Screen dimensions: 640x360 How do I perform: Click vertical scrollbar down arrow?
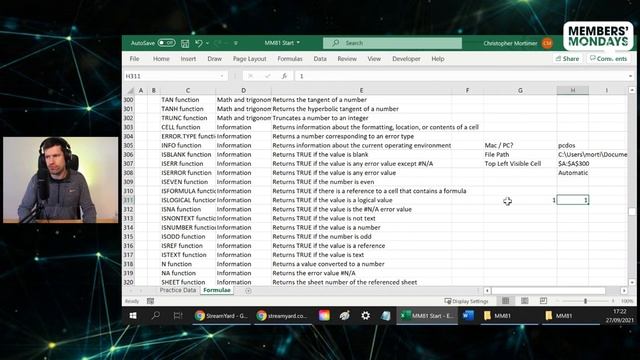point(632,282)
